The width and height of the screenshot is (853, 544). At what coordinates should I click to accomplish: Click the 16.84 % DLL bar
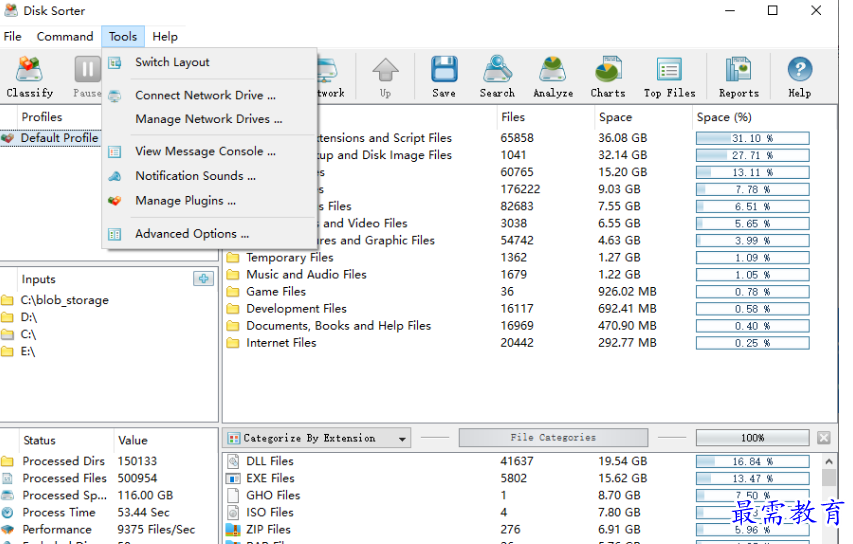[752, 461]
